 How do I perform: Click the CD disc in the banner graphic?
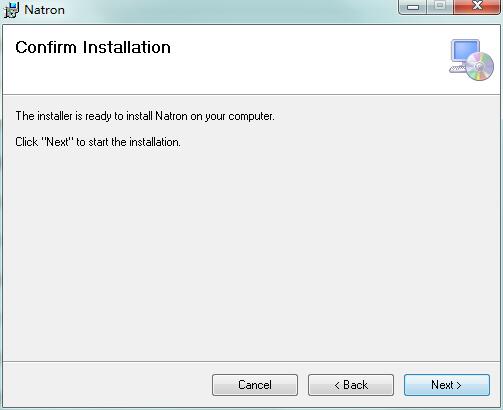(x=480, y=66)
